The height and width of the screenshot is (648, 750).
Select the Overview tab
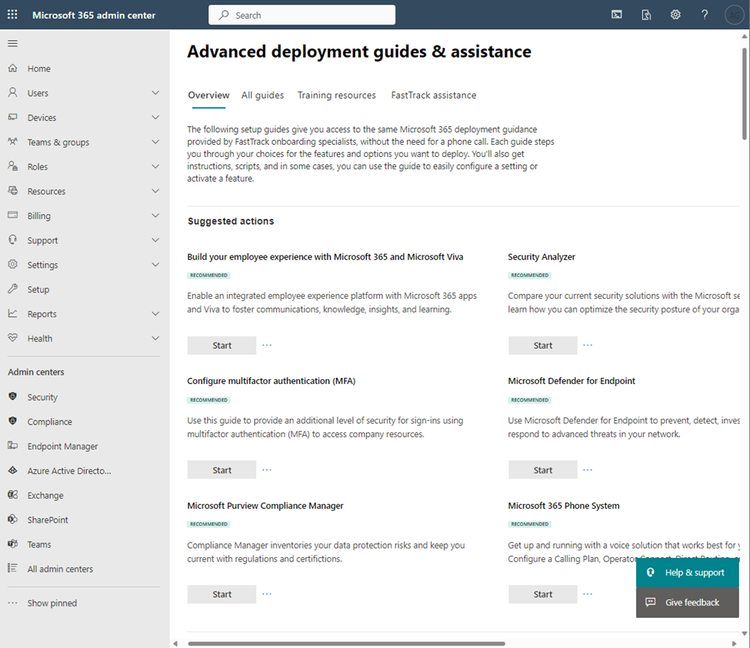click(209, 95)
